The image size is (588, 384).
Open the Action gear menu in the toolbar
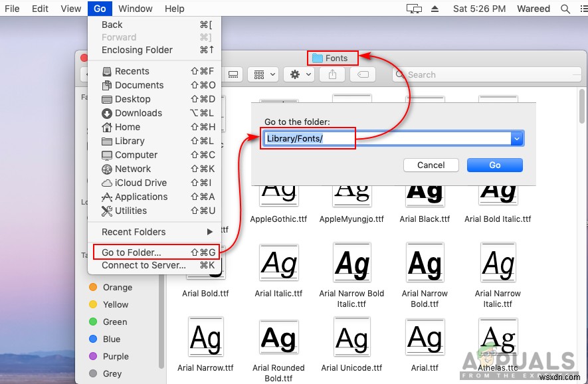tap(299, 74)
